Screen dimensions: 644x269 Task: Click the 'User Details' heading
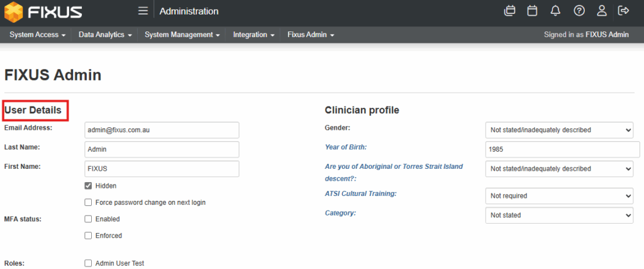point(33,110)
